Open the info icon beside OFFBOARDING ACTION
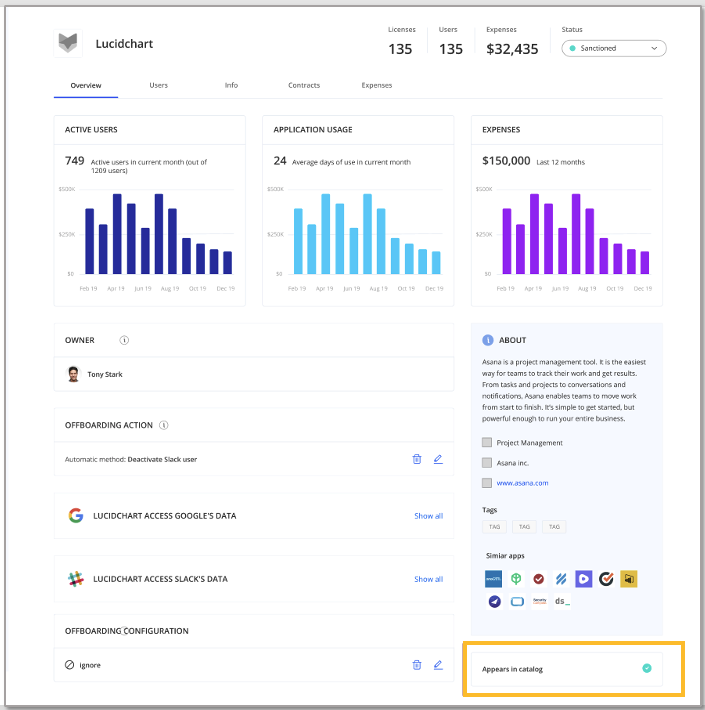 tap(164, 425)
